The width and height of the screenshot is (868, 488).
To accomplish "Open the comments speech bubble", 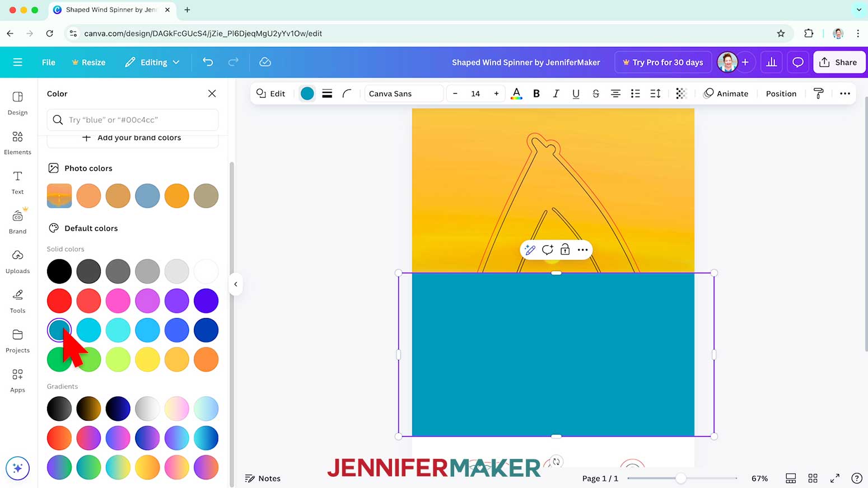I will [798, 62].
